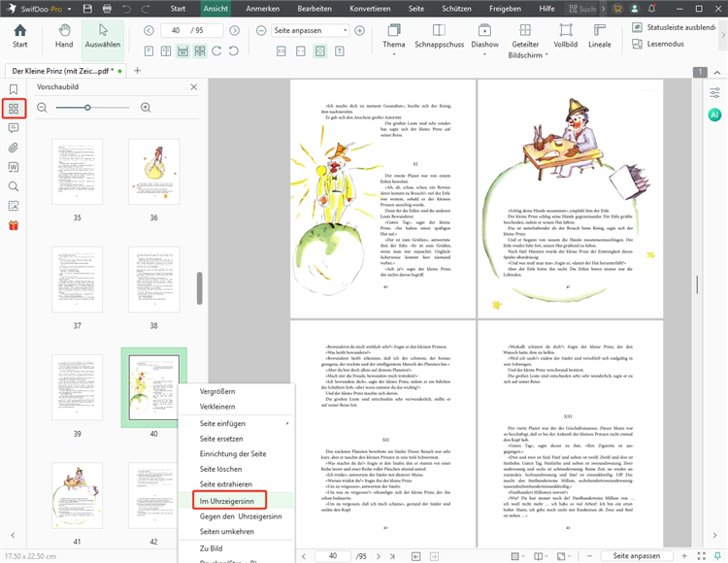Toggle continuous scrolling view
Image resolution: width=728 pixels, height=563 pixels.
[x=182, y=51]
